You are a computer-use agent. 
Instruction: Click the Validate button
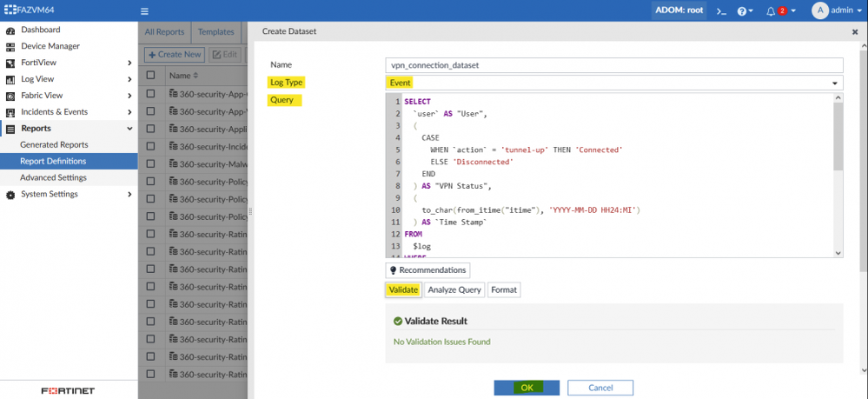403,289
